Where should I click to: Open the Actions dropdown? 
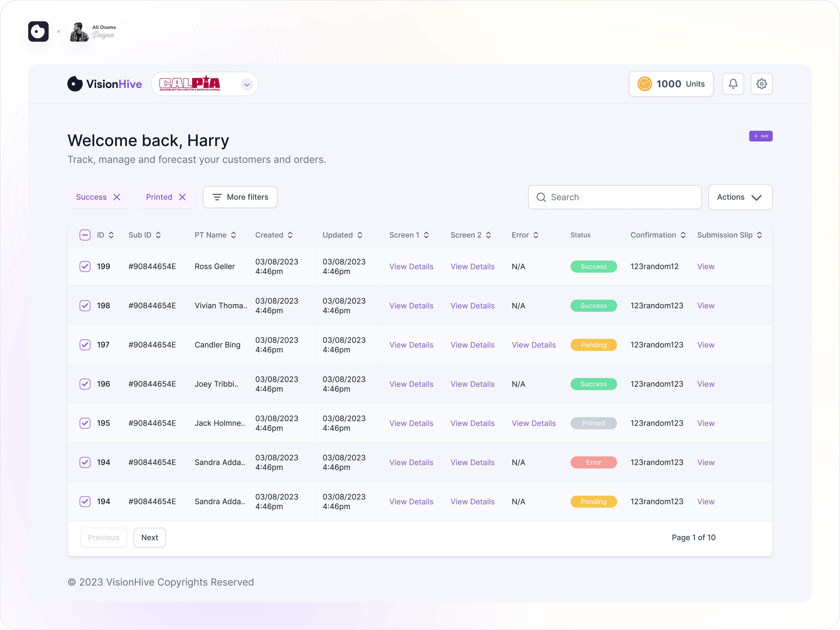[x=740, y=197]
